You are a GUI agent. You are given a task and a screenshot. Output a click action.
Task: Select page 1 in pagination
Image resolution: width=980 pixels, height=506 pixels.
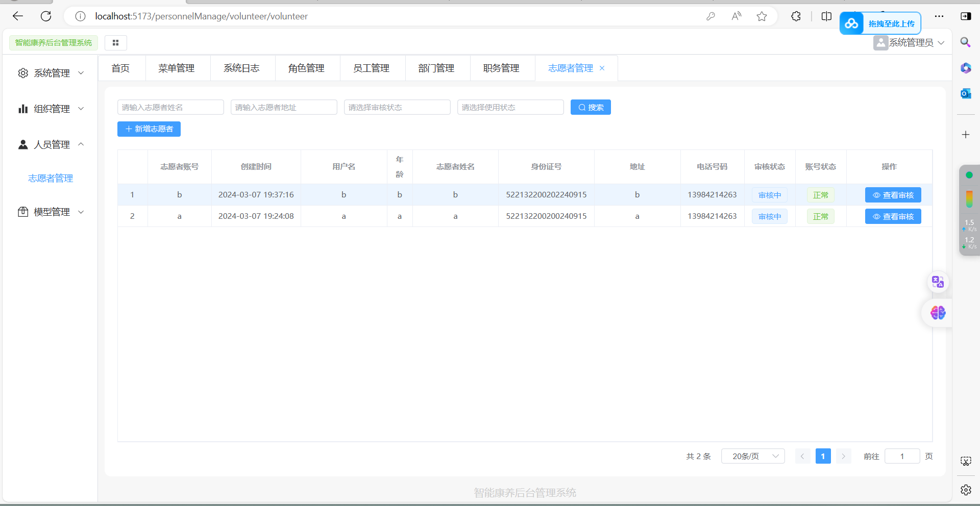pyautogui.click(x=823, y=456)
